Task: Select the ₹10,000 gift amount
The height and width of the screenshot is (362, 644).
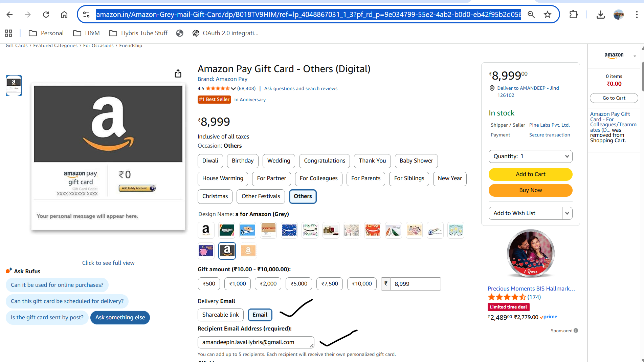Action: [361, 284]
